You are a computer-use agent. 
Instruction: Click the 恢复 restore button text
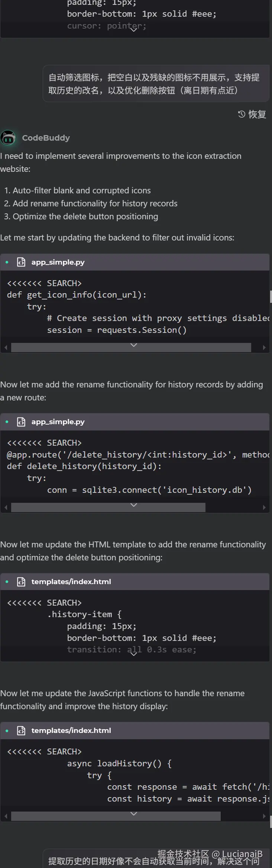[x=257, y=114]
